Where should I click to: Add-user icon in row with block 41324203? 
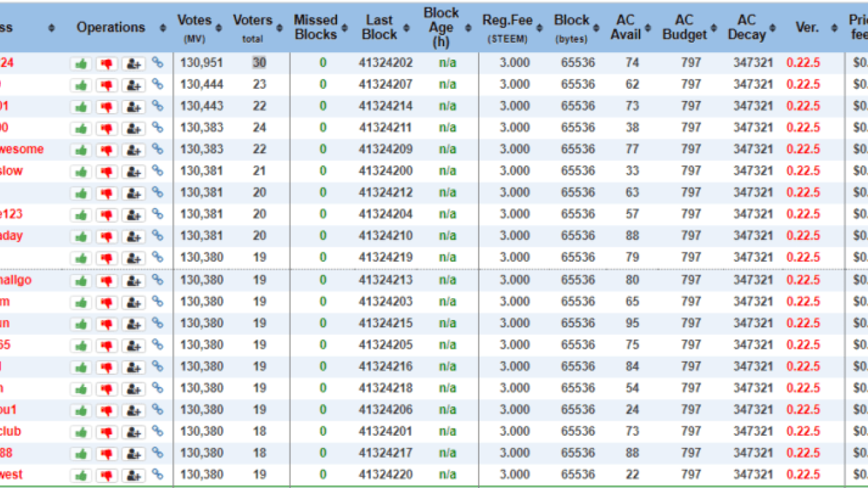134,303
